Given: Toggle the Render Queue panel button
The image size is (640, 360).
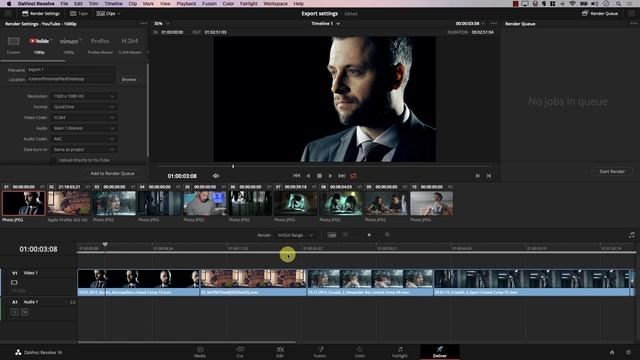Looking at the screenshot, I should point(600,13).
